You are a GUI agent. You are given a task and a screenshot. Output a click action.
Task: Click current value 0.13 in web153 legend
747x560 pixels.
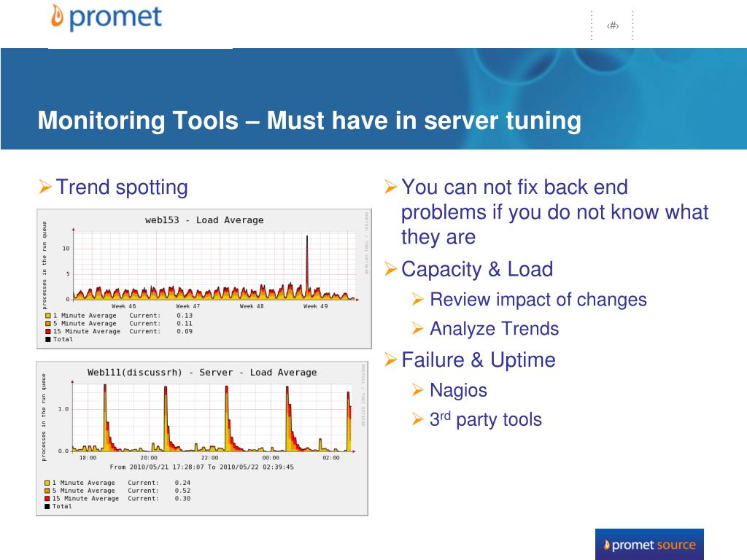[x=185, y=316]
